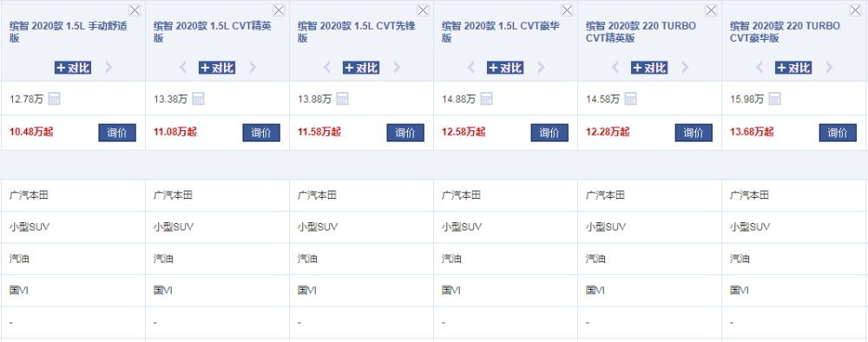
Task: Move 1.5L CVT精英版 column left with arrow
Action: (182, 68)
